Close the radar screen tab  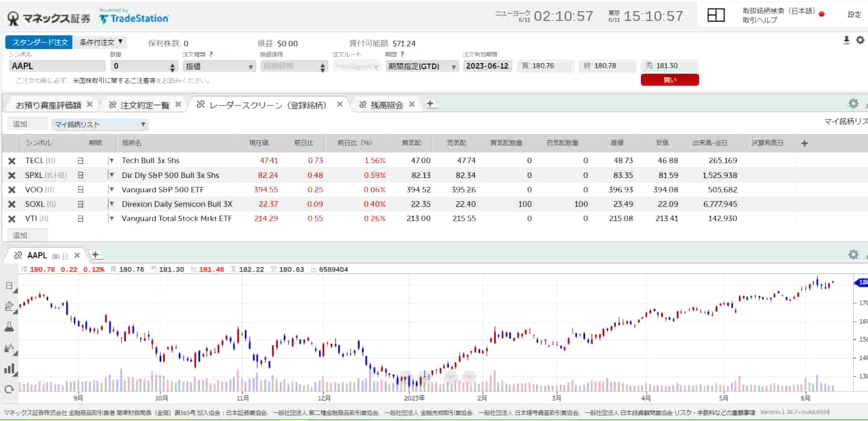tap(340, 104)
